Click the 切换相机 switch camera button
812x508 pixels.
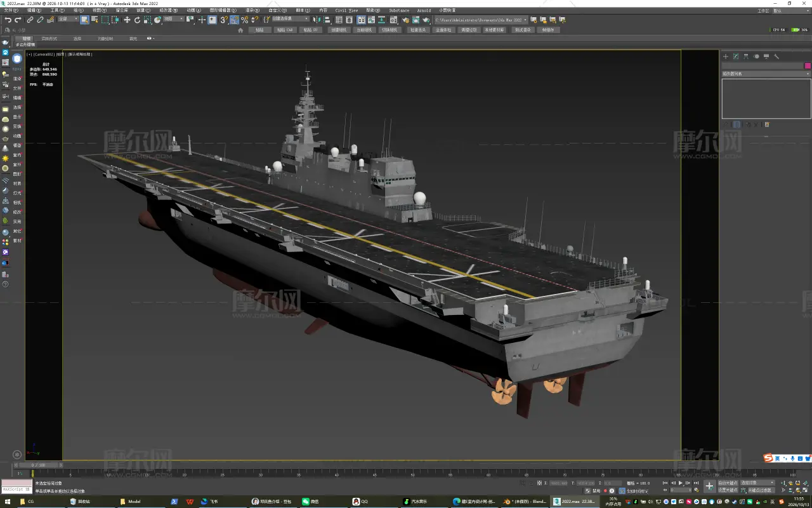point(390,30)
